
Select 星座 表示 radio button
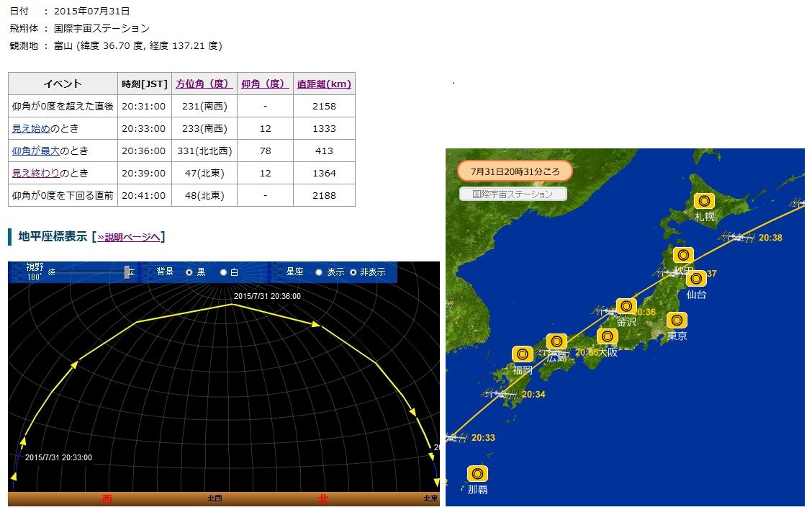[x=318, y=272]
